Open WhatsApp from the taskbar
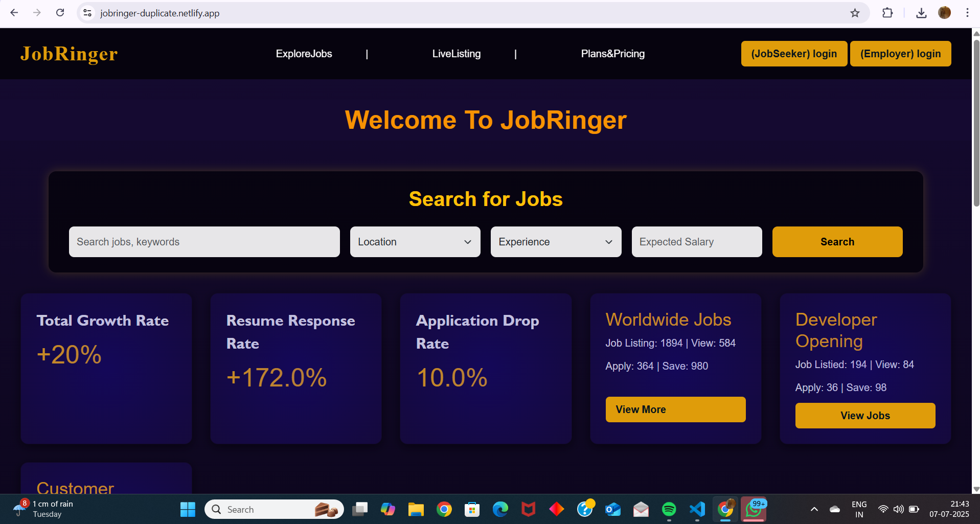 [x=753, y=509]
